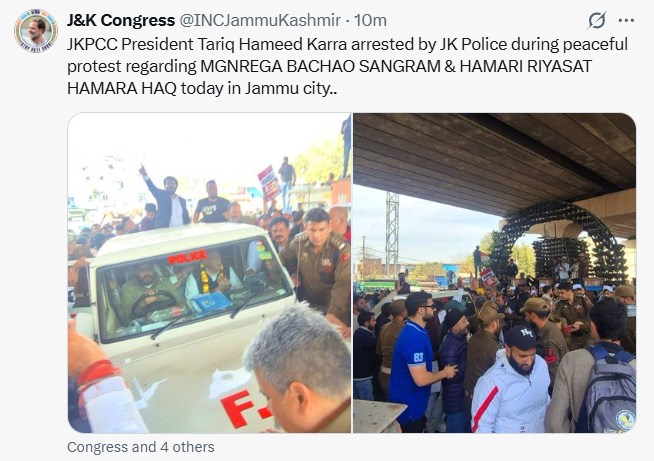The image size is (654, 461).
Task: Click the Grok explain-post icon
Action: pos(596,20)
